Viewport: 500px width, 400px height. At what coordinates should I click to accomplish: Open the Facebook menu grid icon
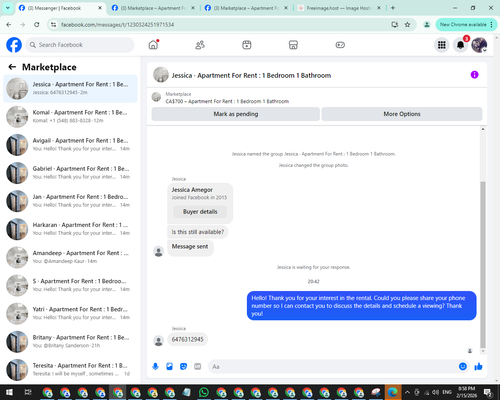tap(442, 45)
